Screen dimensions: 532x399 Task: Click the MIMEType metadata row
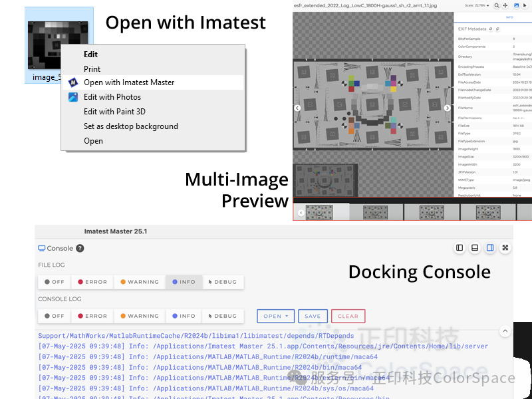(x=493, y=180)
